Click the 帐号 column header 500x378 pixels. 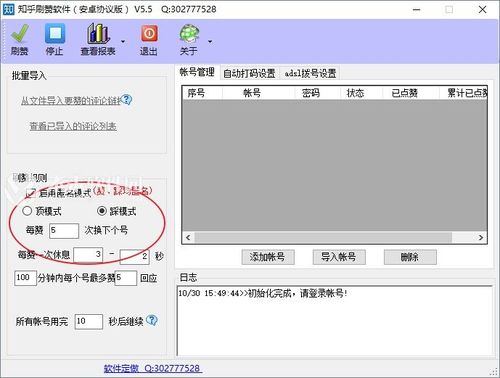coord(258,93)
